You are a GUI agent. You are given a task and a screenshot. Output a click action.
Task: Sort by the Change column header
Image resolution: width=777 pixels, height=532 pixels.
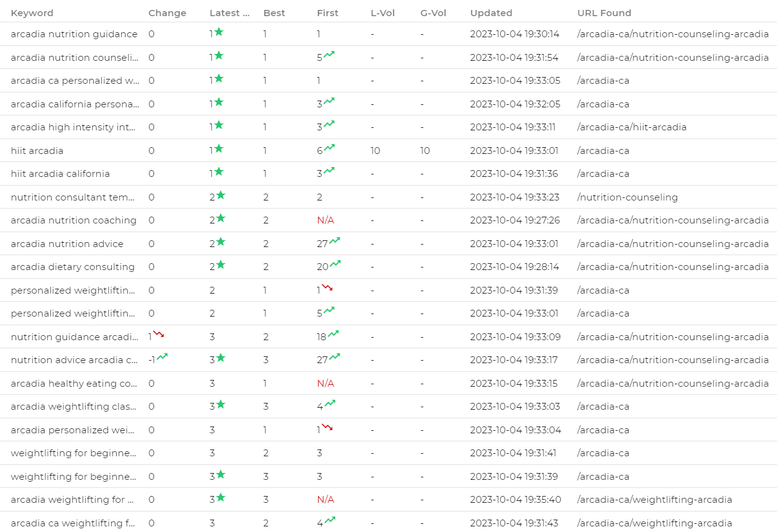click(167, 13)
